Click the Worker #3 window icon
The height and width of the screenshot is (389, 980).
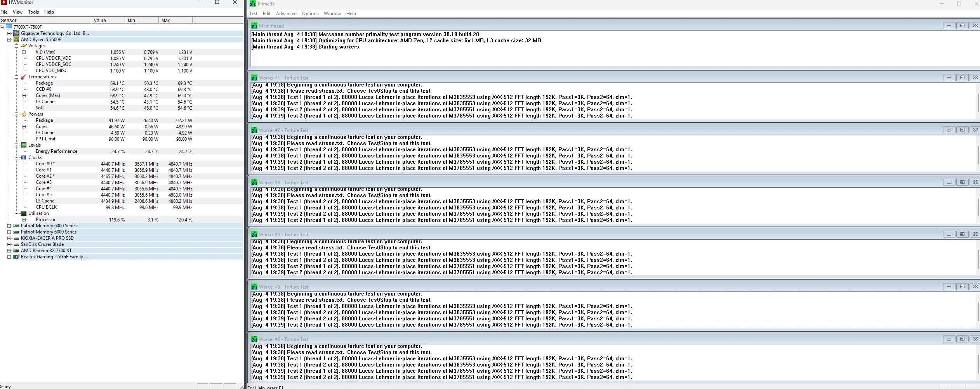click(254, 182)
